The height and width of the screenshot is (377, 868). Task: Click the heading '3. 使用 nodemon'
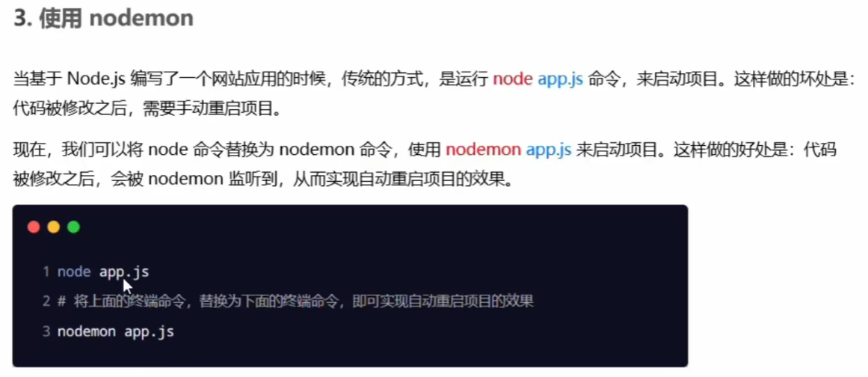point(103,19)
